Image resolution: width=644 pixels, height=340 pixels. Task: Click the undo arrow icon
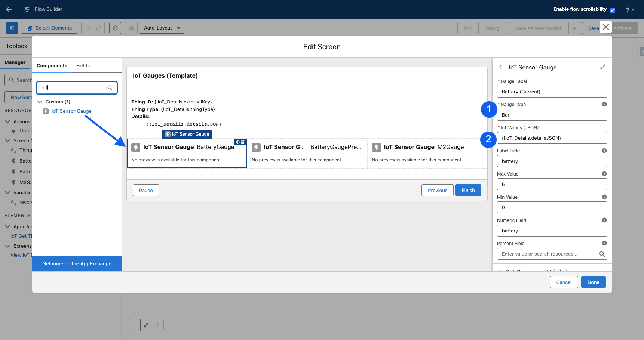87,28
